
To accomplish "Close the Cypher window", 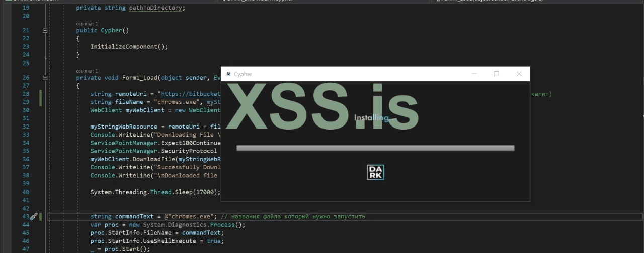I will [x=519, y=74].
